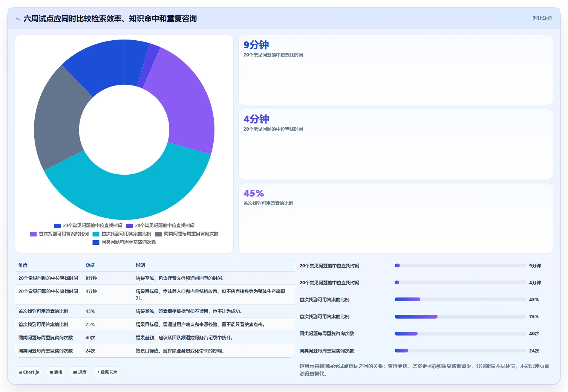Open the 9分钟 stat card
Screen dimensions: 568x392
point(396,70)
